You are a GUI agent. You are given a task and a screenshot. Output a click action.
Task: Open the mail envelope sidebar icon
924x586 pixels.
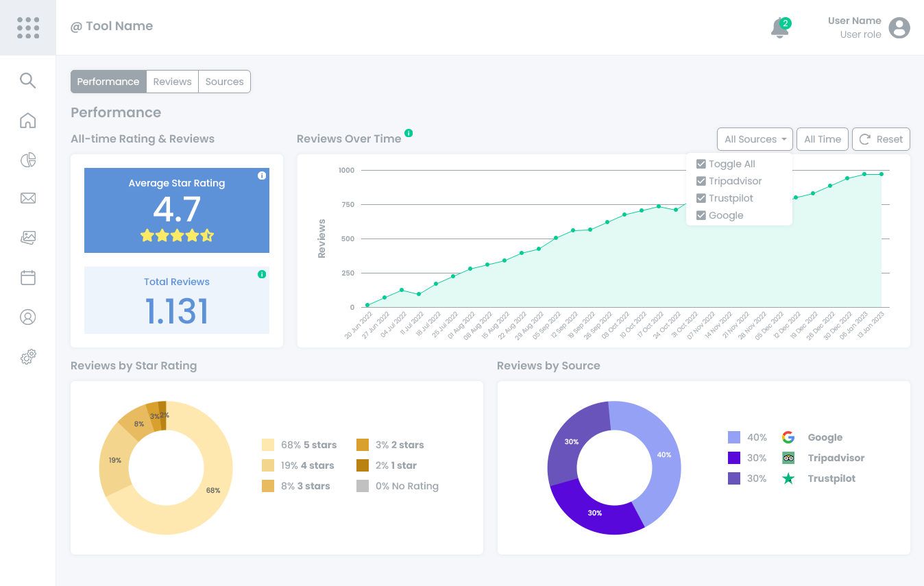tap(27, 199)
